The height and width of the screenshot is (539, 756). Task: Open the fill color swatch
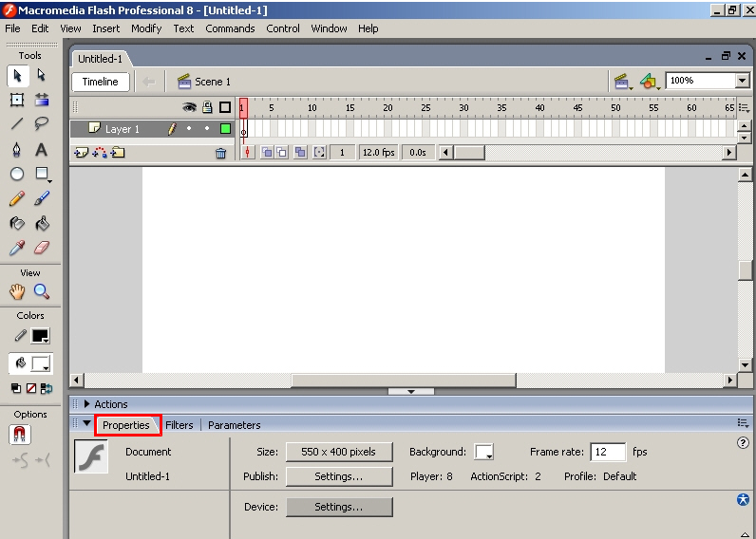pos(40,363)
